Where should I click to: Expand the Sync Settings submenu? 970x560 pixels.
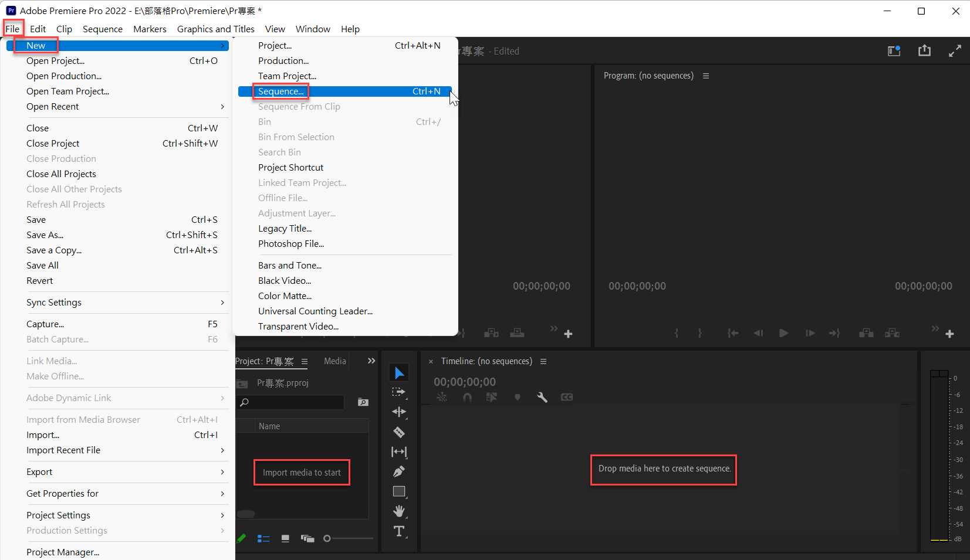coord(123,303)
